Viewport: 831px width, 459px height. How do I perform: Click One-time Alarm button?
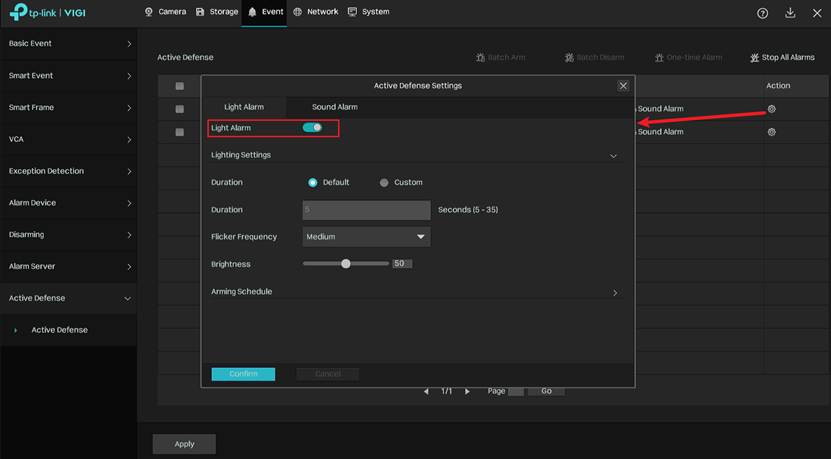click(688, 57)
